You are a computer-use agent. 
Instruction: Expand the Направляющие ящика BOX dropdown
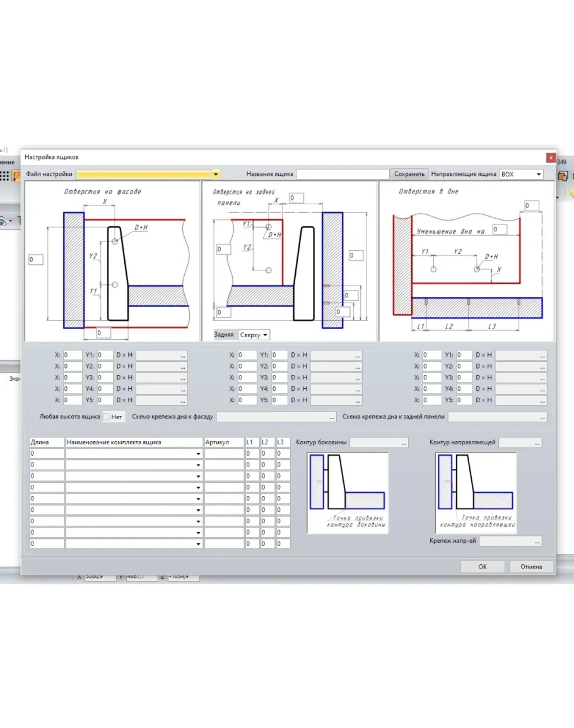(539, 174)
